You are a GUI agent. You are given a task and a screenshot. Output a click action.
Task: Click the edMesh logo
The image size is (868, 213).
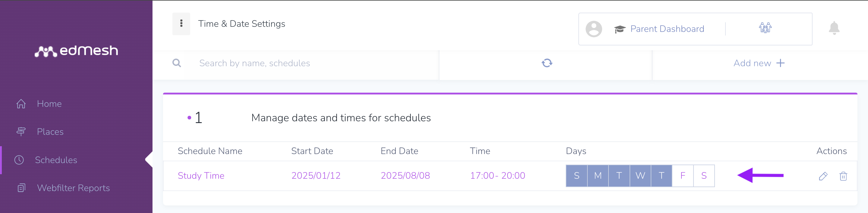click(77, 51)
